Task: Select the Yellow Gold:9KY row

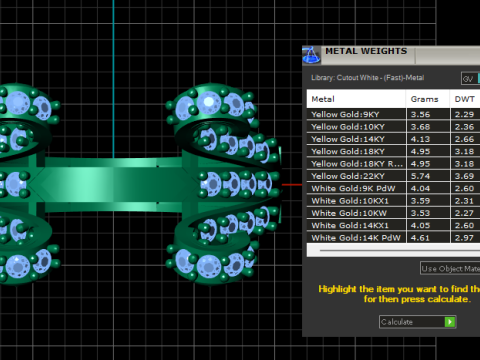Action: (393, 114)
